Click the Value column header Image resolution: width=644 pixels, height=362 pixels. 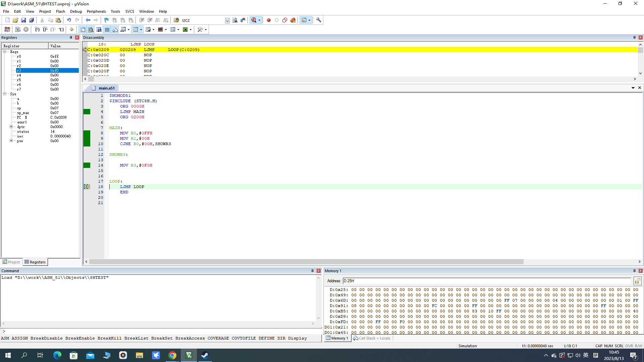tap(64, 46)
